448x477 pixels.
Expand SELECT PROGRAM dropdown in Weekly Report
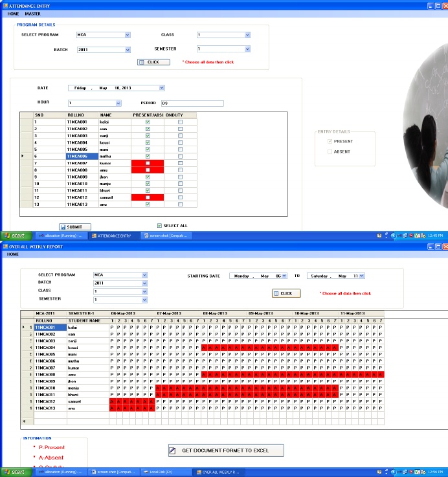tap(144, 275)
